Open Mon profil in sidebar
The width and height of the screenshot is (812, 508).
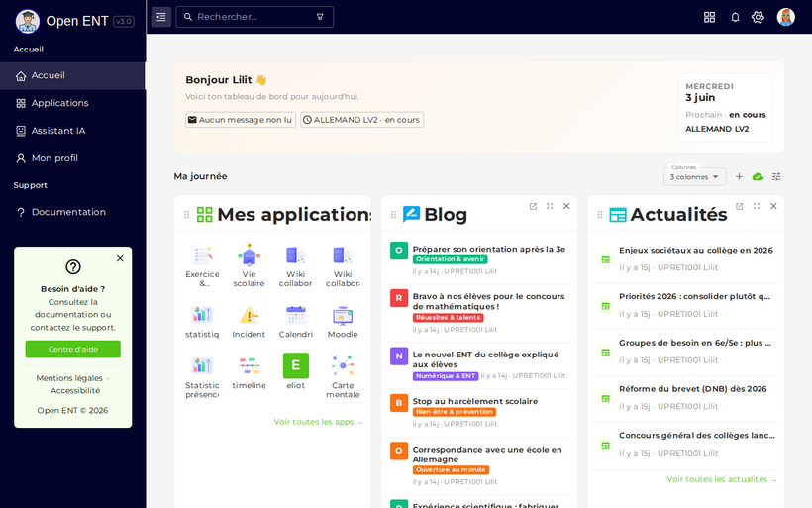(x=72, y=158)
